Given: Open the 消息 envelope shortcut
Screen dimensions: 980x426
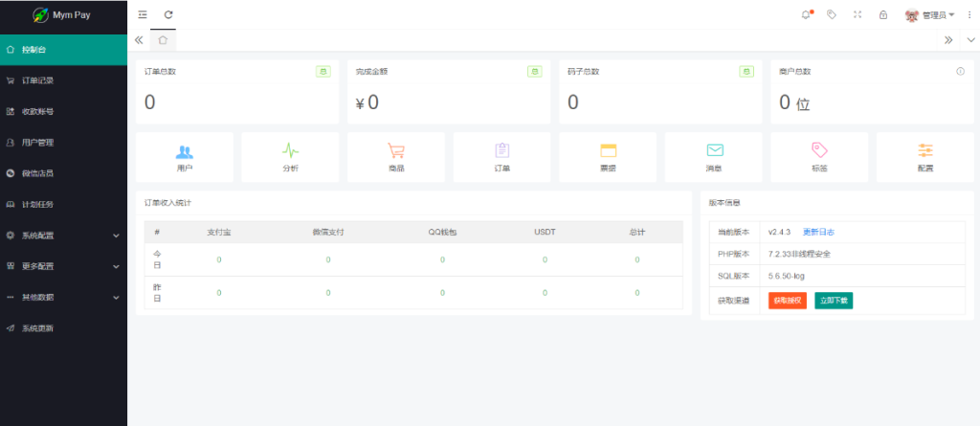Looking at the screenshot, I should coord(714,151).
